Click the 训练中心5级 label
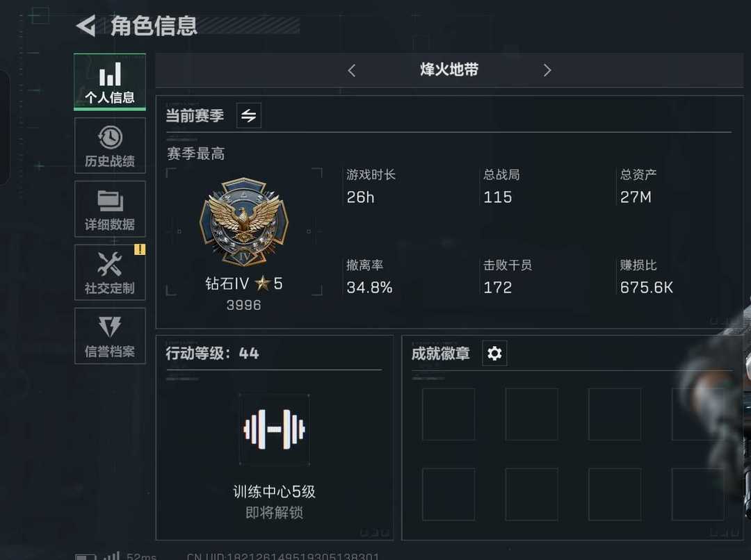The image size is (751, 560). 274,491
